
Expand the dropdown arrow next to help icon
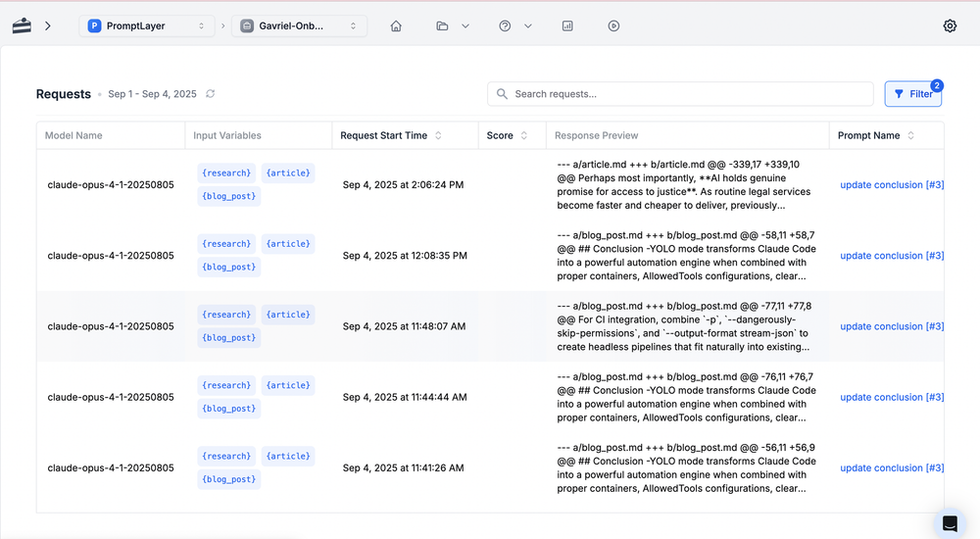click(528, 26)
